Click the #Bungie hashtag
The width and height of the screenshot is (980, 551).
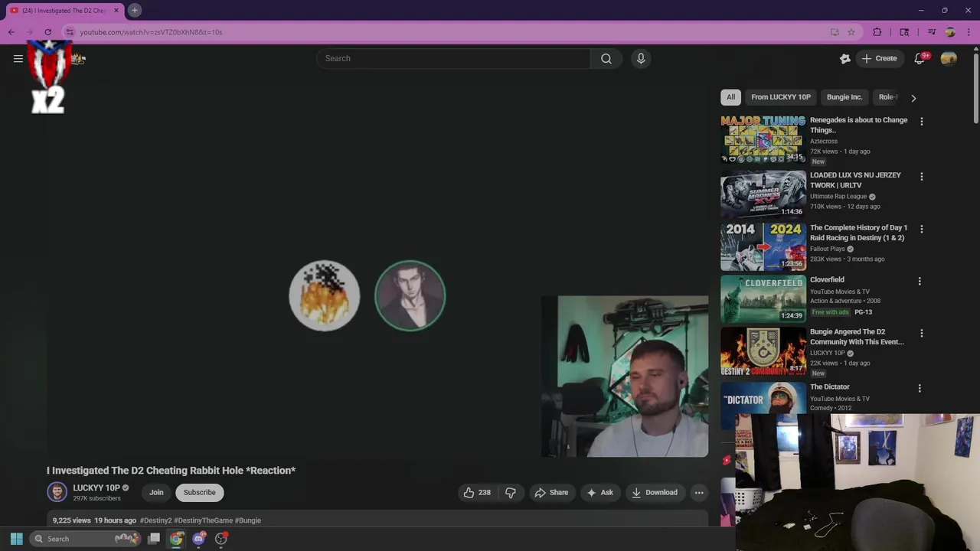(248, 520)
